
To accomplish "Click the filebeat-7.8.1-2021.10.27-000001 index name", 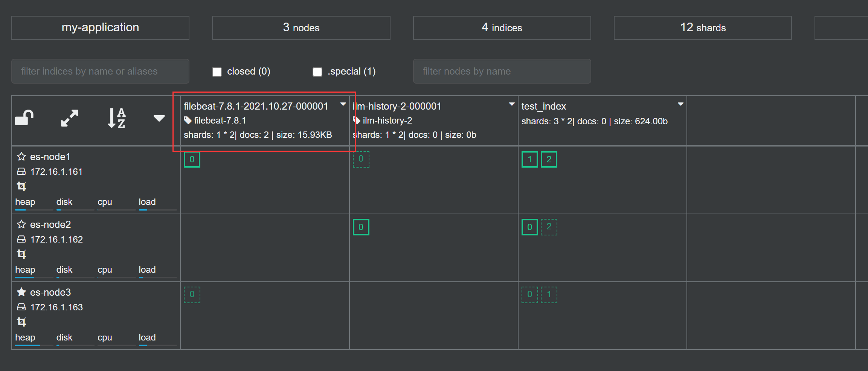I will tap(256, 106).
